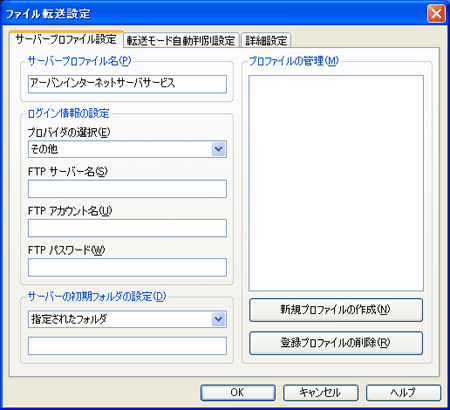Open the 詳細設定 tab

(266, 41)
